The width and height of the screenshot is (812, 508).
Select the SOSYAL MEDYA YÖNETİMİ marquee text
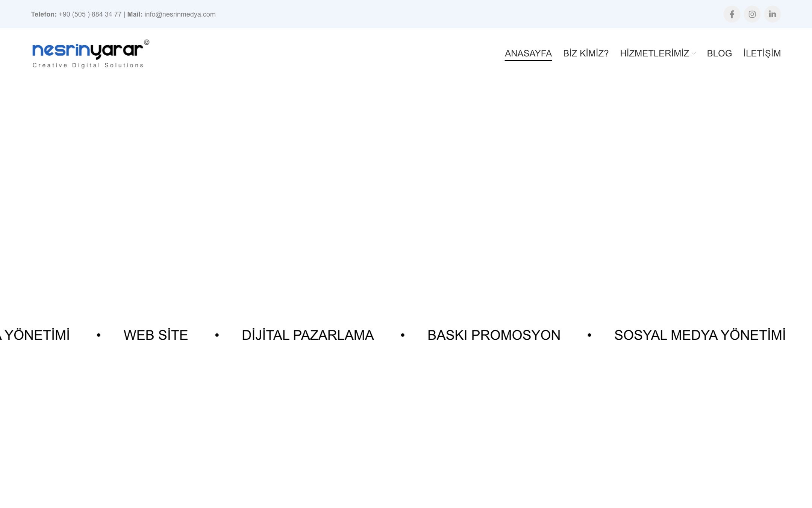coord(700,335)
